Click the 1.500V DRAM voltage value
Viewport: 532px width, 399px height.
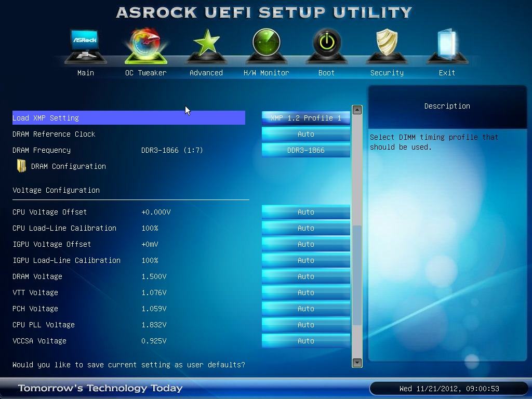coord(154,276)
